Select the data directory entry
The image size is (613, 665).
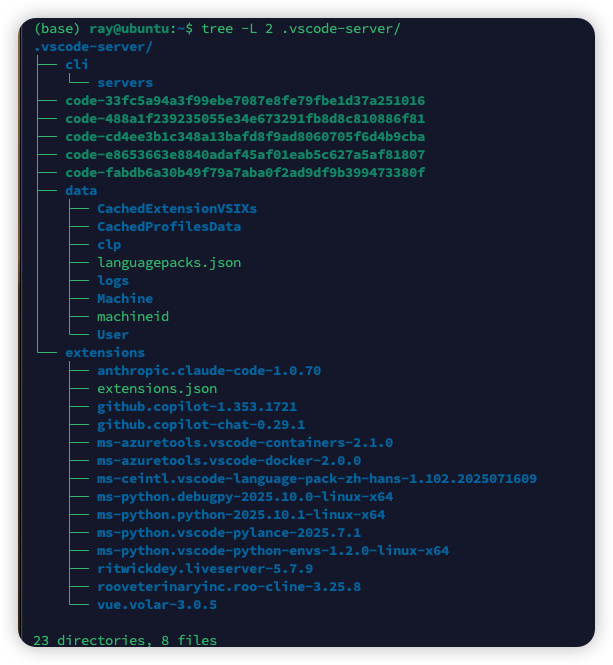pos(81,191)
